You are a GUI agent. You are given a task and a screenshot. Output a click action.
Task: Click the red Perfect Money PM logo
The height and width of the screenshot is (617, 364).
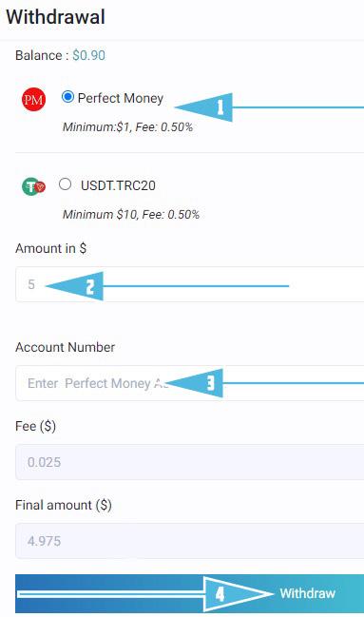tap(34, 99)
